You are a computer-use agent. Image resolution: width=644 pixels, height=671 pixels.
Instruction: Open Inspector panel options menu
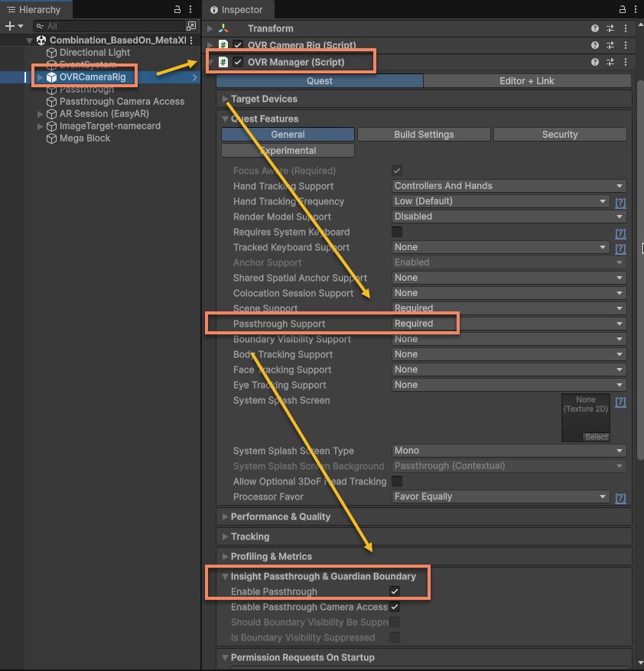pyautogui.click(x=636, y=9)
